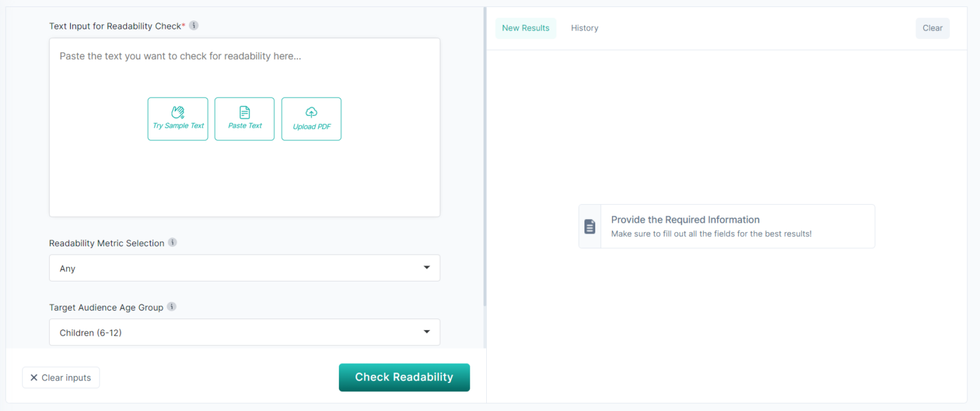980x411 pixels.
Task: Click the Paste Text document icon
Action: pos(244,112)
